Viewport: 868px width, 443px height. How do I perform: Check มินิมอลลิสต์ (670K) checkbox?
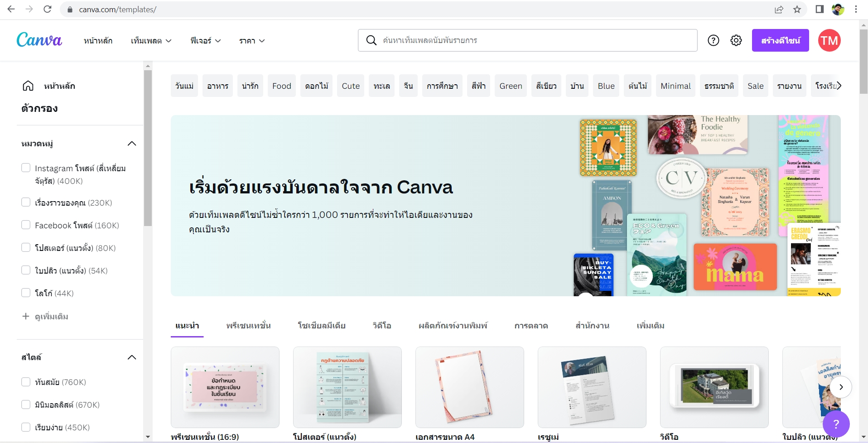[26, 404]
